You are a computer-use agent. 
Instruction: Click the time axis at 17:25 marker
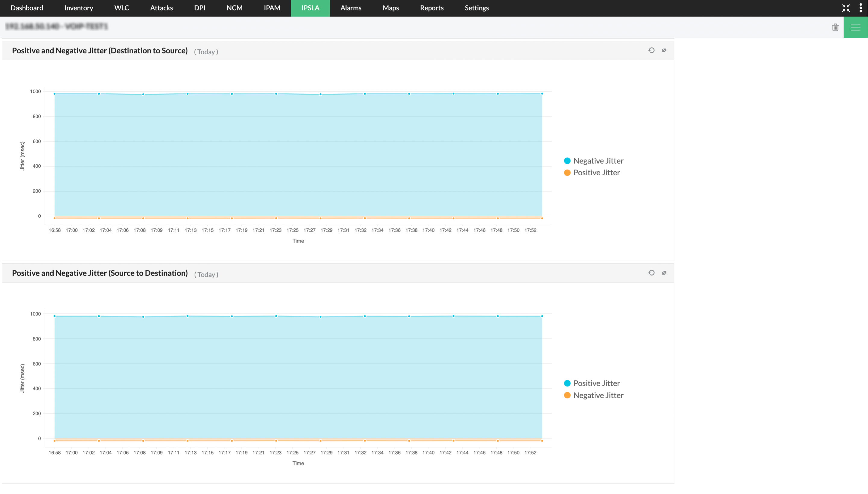coord(292,230)
